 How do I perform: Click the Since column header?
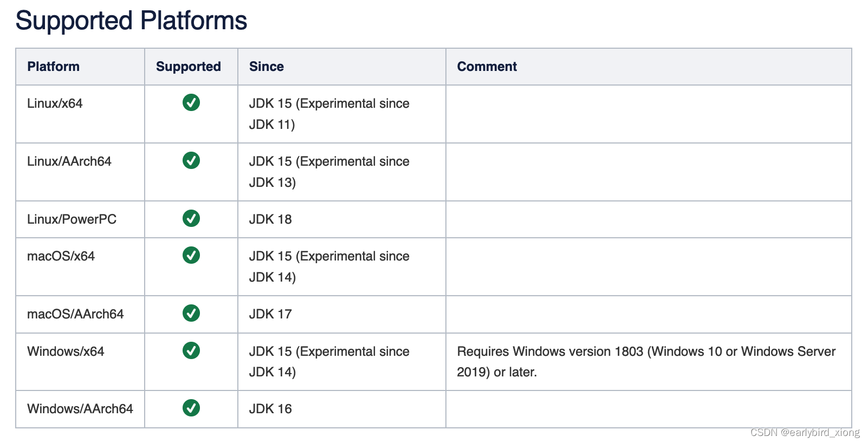click(267, 67)
